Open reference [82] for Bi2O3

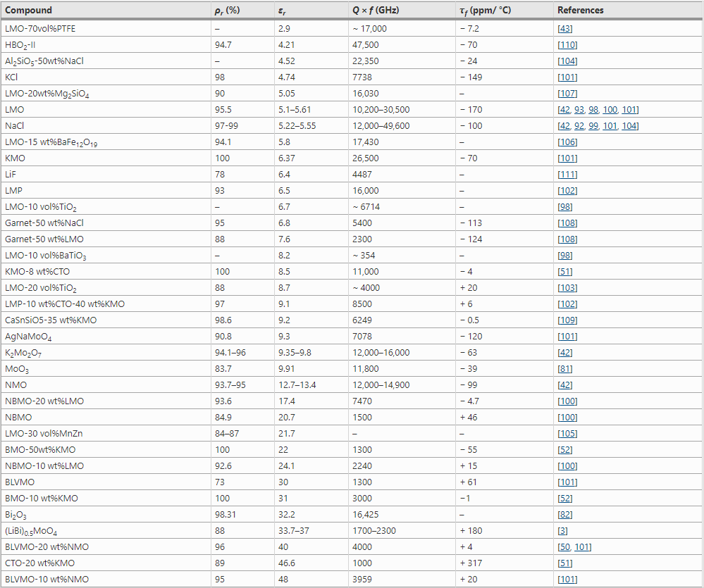(x=564, y=515)
